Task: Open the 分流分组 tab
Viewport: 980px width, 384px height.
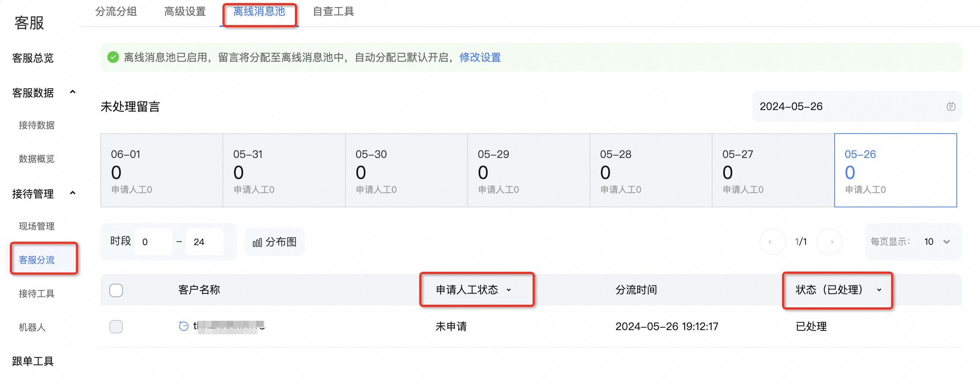Action: [x=116, y=12]
